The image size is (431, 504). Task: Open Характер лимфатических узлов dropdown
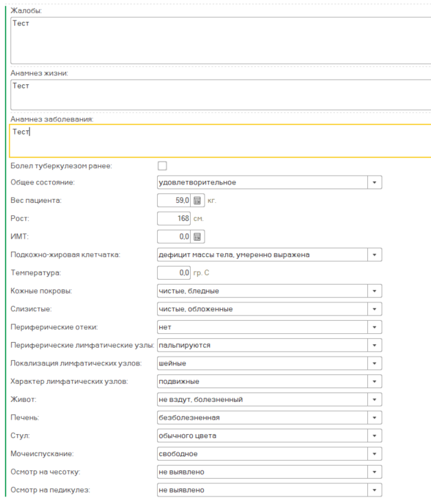pos(375,381)
